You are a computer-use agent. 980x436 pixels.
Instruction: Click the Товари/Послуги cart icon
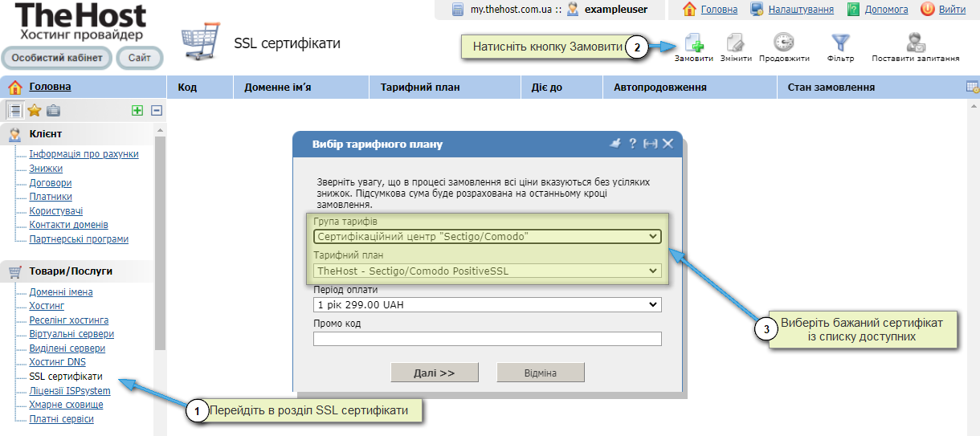click(14, 271)
